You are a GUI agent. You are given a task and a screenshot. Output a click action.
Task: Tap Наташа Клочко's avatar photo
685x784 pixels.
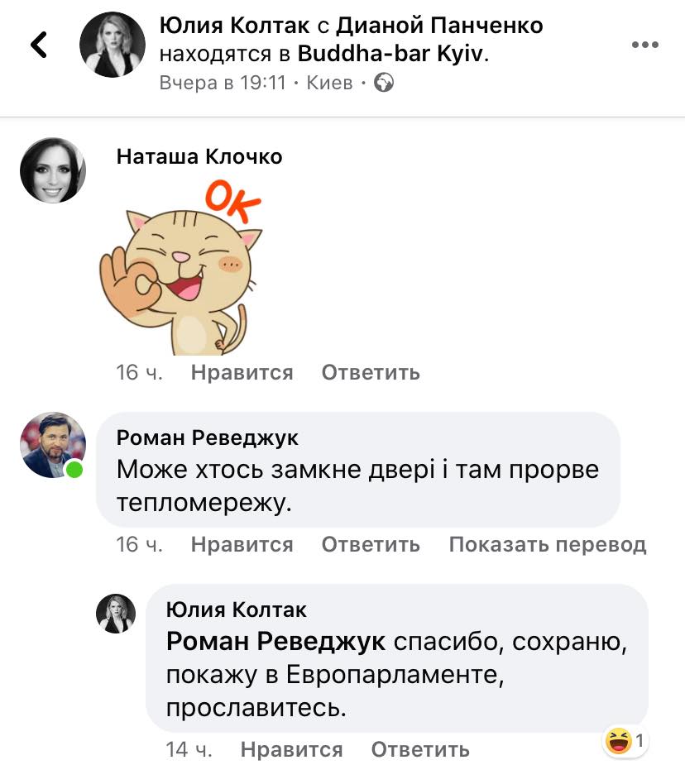point(52,170)
